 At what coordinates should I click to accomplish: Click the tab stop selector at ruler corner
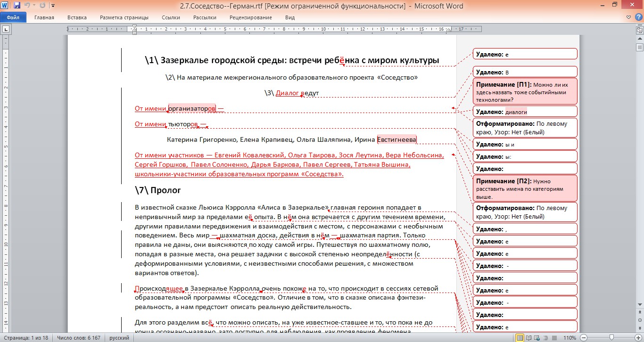point(6,29)
